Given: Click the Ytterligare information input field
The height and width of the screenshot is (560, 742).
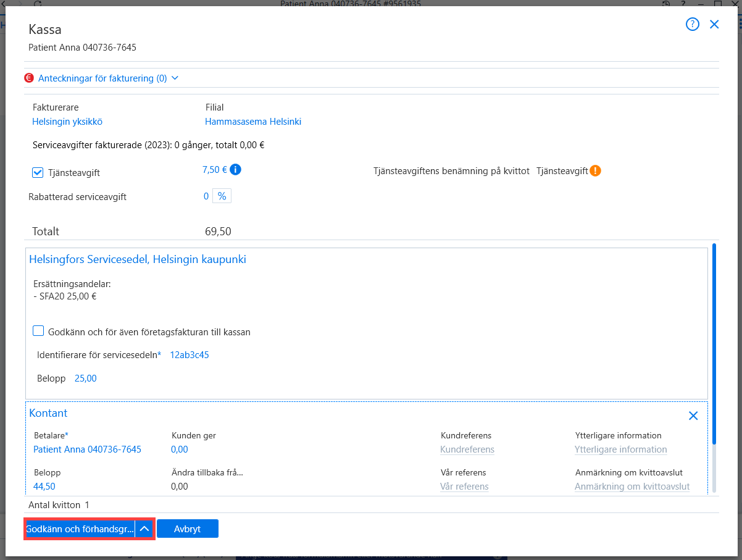Looking at the screenshot, I should coord(621,449).
